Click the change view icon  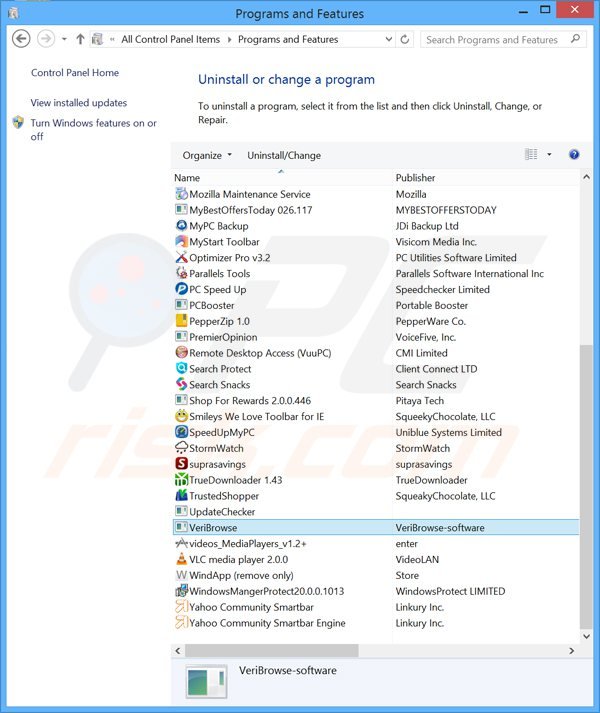point(531,155)
